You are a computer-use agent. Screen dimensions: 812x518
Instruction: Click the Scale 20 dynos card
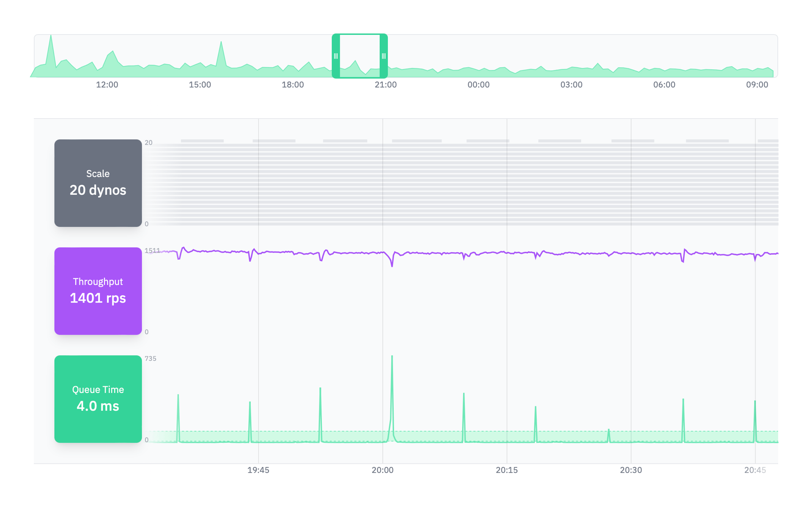click(x=98, y=183)
